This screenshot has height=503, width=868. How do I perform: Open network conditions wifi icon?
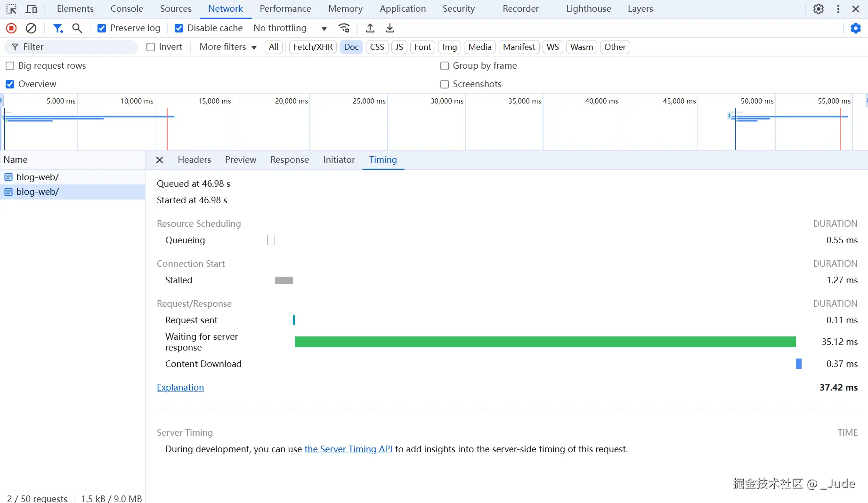click(344, 28)
